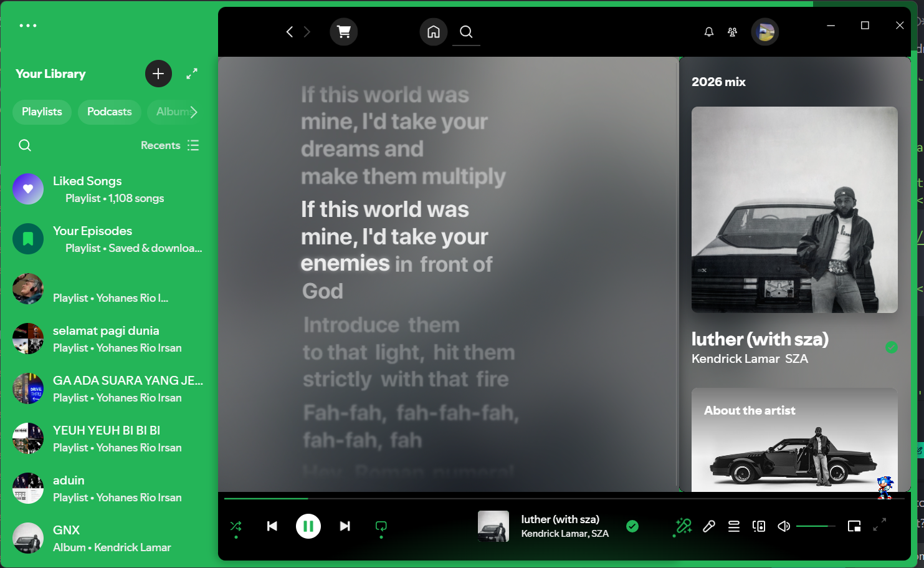924x568 pixels.
Task: Open the Recents sort dropdown
Action: point(170,145)
